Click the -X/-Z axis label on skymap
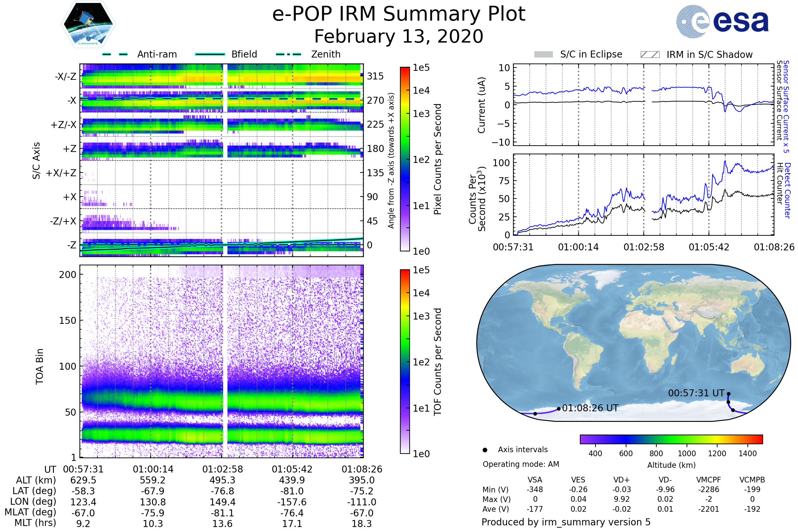The height and width of the screenshot is (532, 798). point(66,76)
